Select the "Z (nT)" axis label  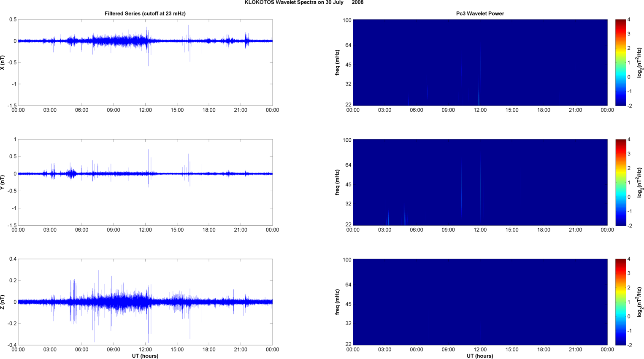pos(3,302)
